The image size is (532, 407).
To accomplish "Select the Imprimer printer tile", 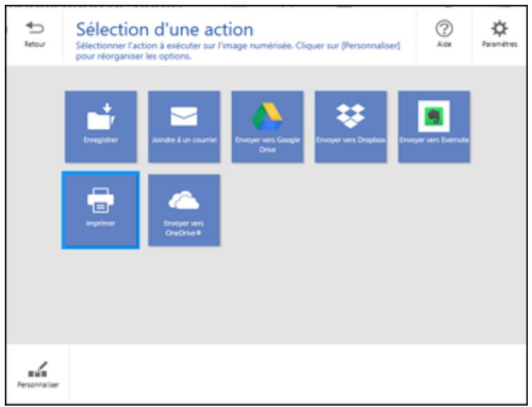I will 100,210.
